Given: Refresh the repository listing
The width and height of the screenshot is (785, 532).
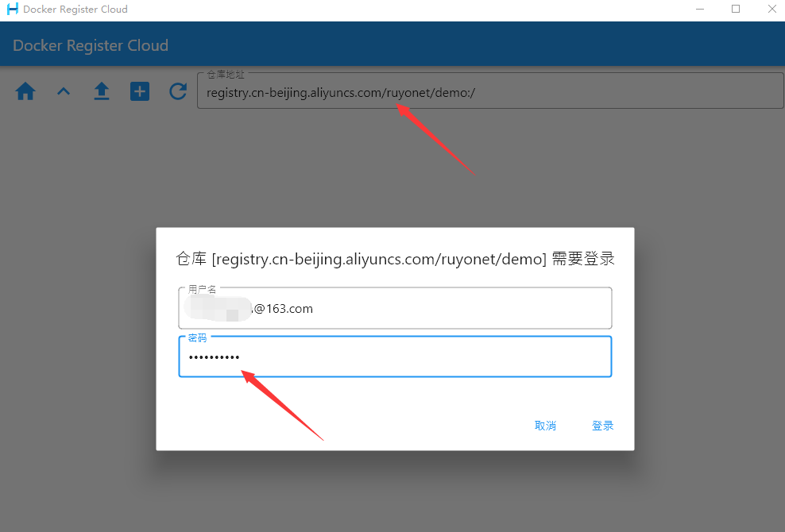Looking at the screenshot, I should tap(178, 91).
